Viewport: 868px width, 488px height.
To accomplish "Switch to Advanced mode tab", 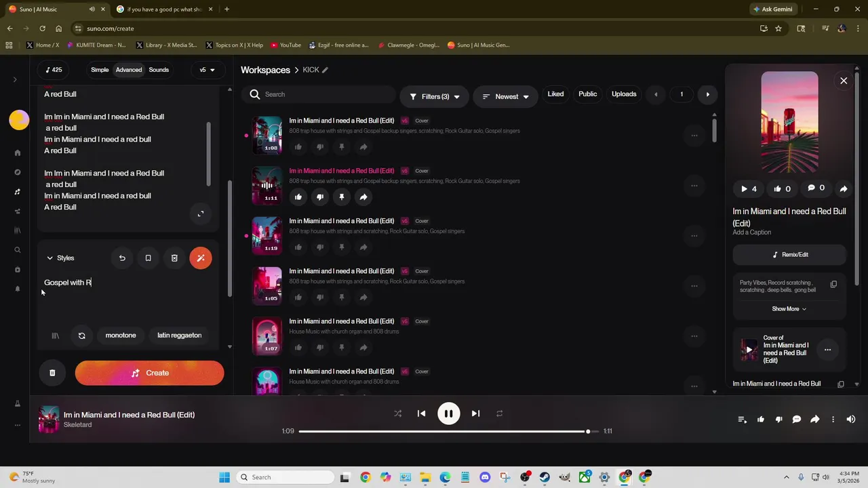I will pyautogui.click(x=129, y=70).
